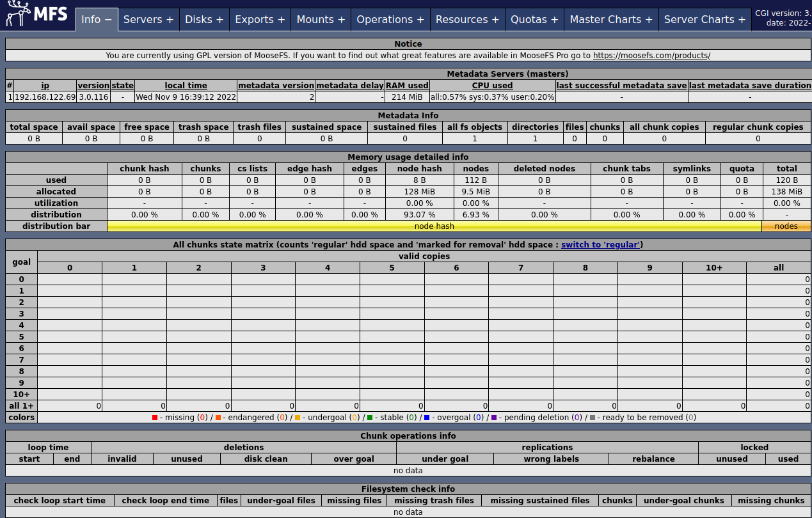812x518 pixels.
Task: Click the Chunk operations info title
Action: (x=408, y=436)
